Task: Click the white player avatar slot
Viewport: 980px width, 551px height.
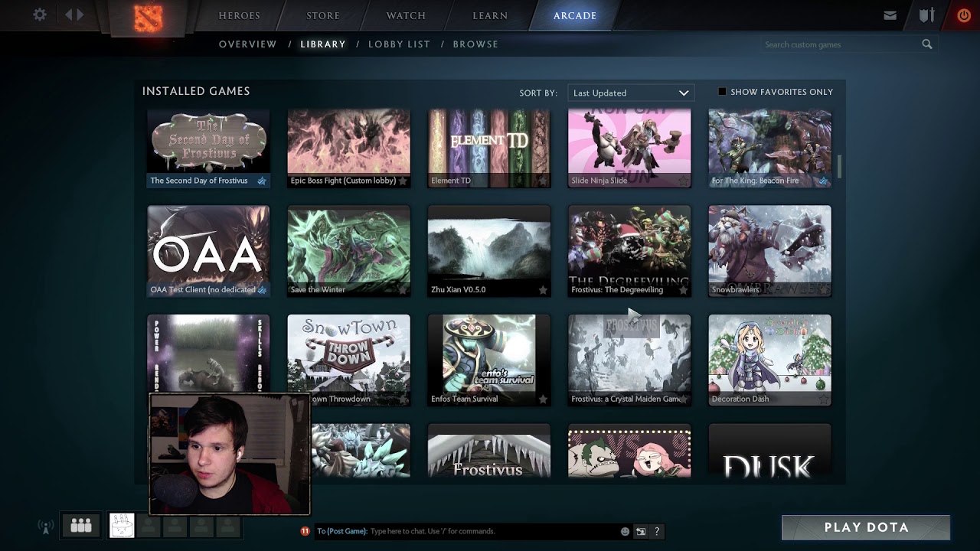Action: (122, 525)
